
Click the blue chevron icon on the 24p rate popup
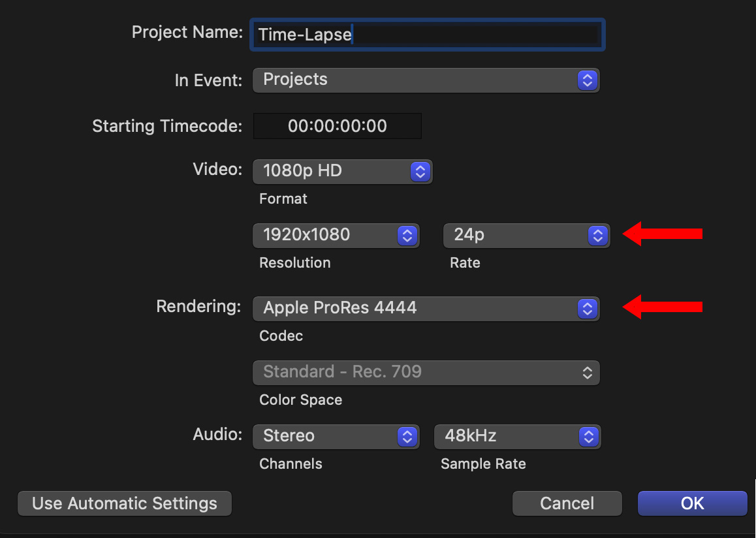[597, 235]
